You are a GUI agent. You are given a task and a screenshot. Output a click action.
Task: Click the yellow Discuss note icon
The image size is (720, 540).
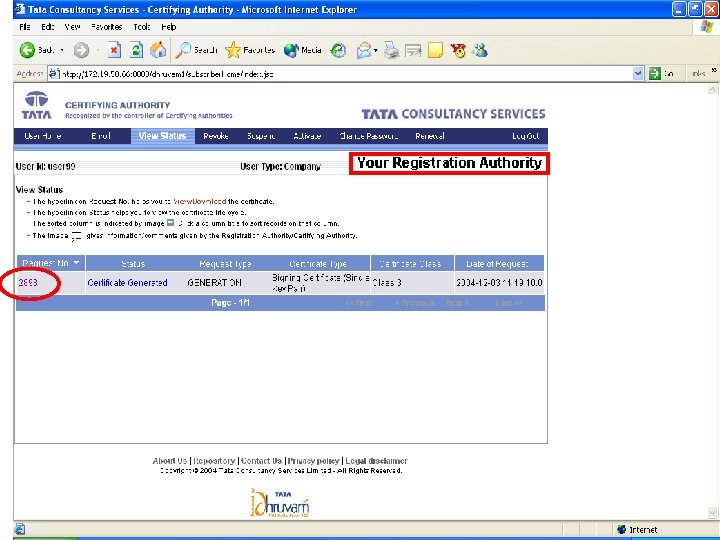[435, 50]
